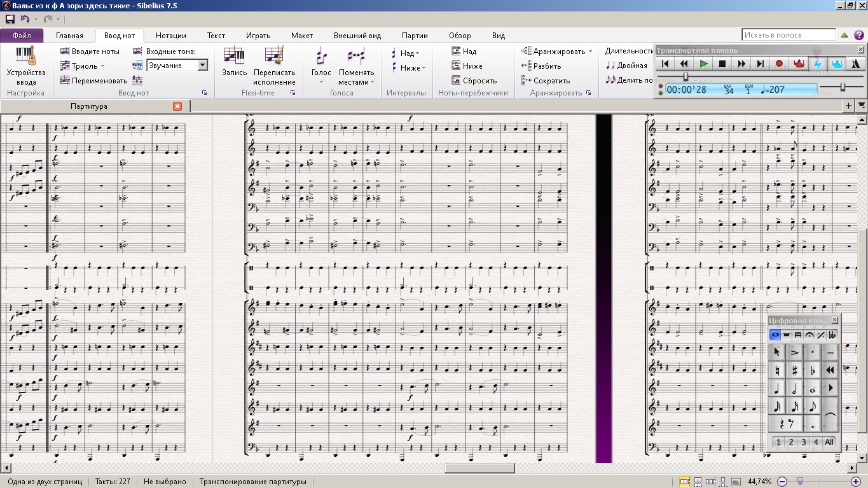
Task: Toggle the metronome click button
Action: click(856, 64)
